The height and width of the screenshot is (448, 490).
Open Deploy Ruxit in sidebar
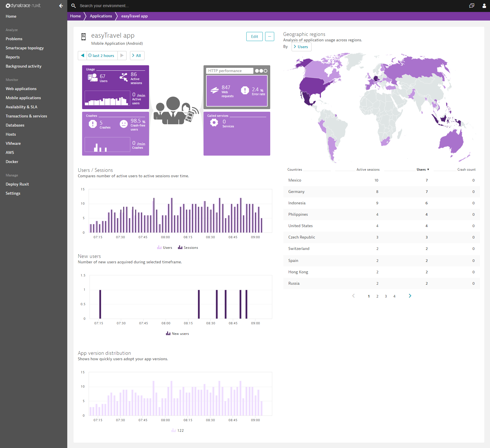17,184
